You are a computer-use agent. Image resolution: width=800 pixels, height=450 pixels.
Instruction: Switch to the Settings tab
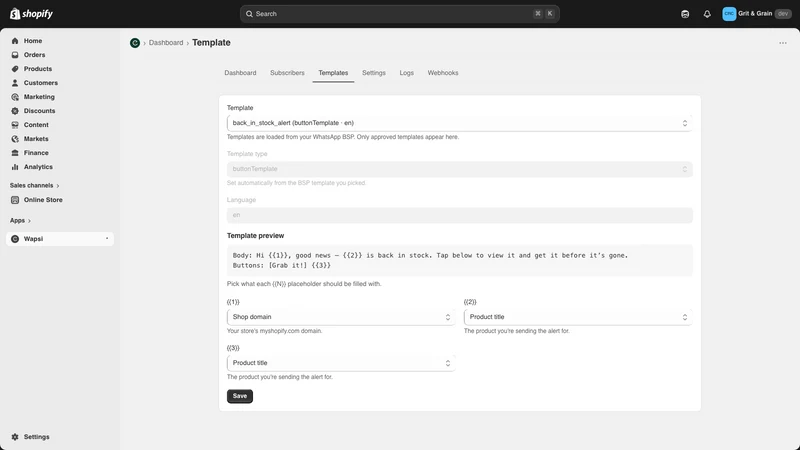click(x=374, y=73)
